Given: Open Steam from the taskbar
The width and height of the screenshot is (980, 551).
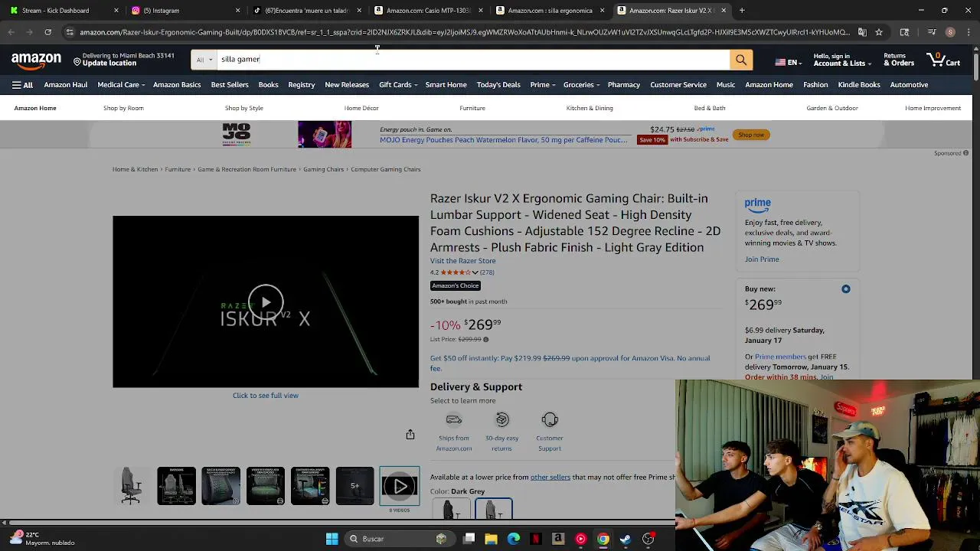Looking at the screenshot, I should click(626, 539).
